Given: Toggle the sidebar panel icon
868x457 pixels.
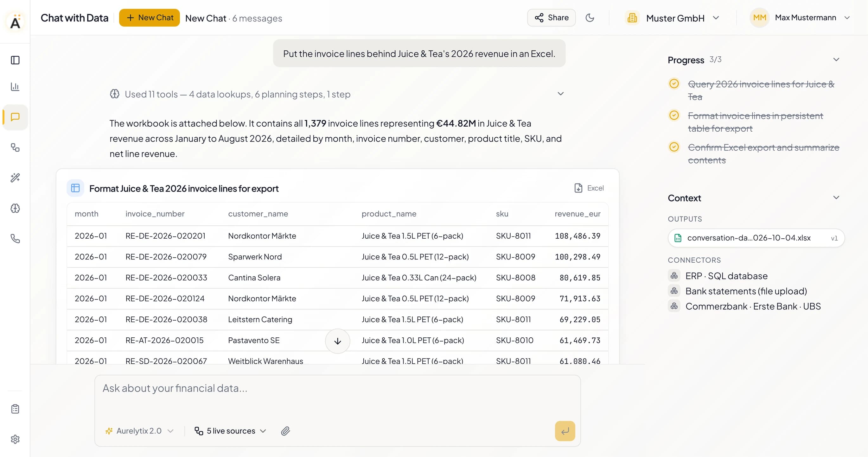Looking at the screenshot, I should [15, 60].
